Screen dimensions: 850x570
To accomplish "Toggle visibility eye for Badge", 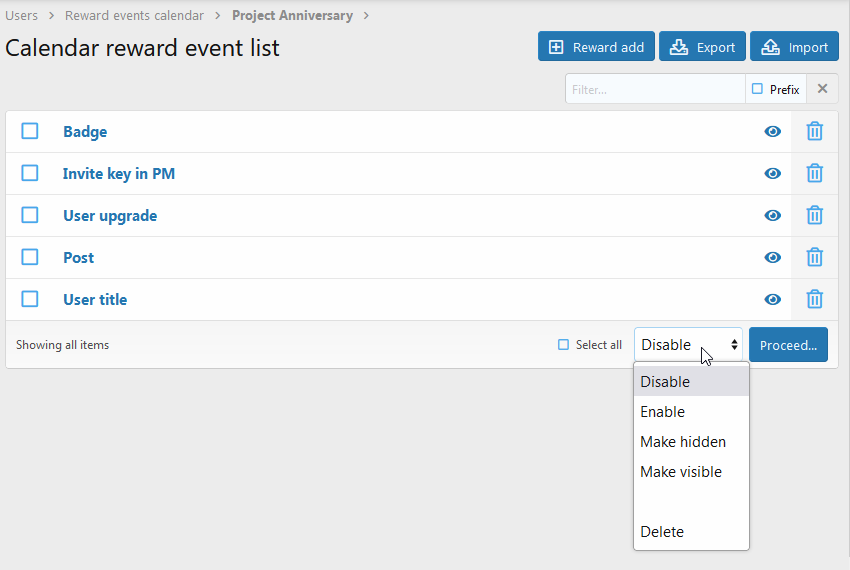I will pos(772,131).
